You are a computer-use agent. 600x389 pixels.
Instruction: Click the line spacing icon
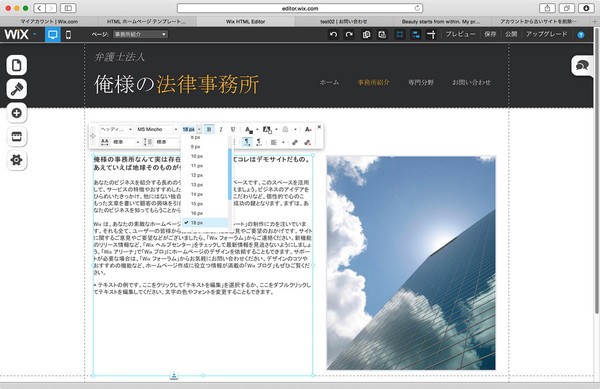click(x=148, y=142)
